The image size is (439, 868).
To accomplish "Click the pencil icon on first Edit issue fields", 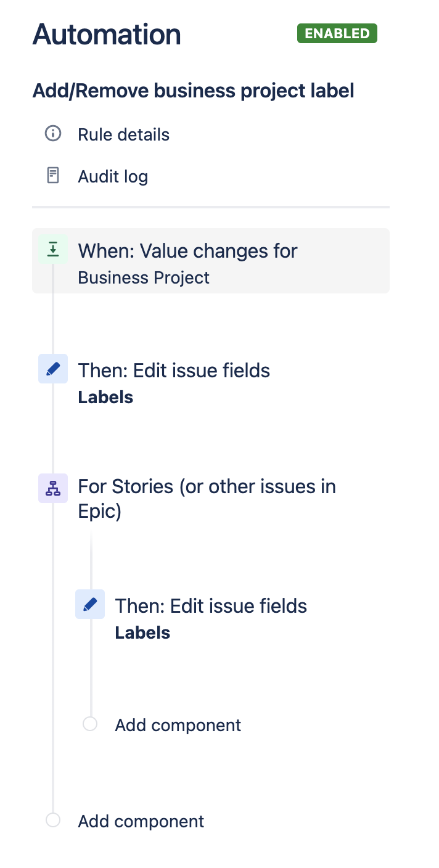I will (53, 369).
